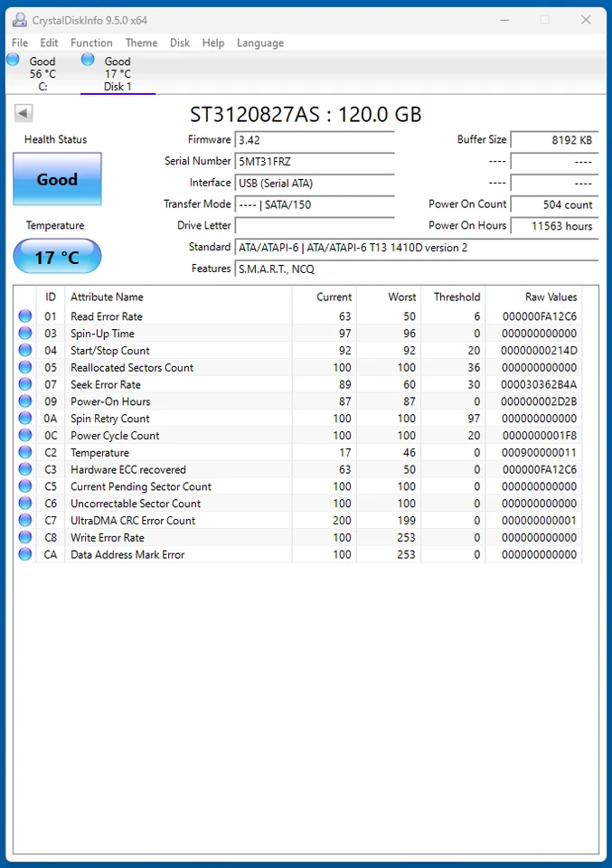This screenshot has height=868, width=612.
Task: Open the Edit menu
Action: 49,42
